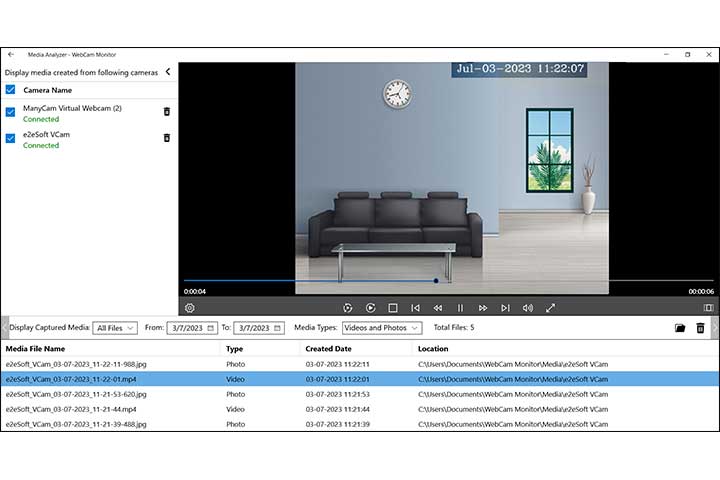Sort by Media File Name column
Viewport: 720px width, 480px height.
point(35,349)
